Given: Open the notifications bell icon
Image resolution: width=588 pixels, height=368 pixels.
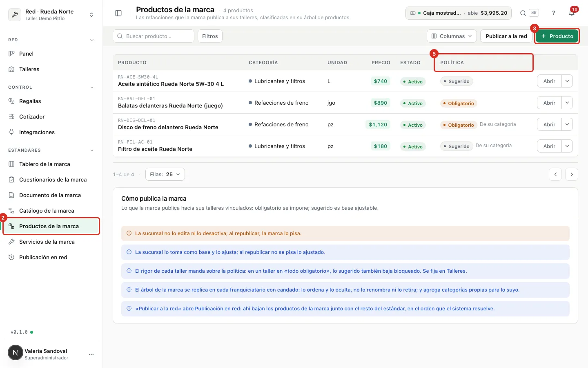Looking at the screenshot, I should [x=572, y=13].
